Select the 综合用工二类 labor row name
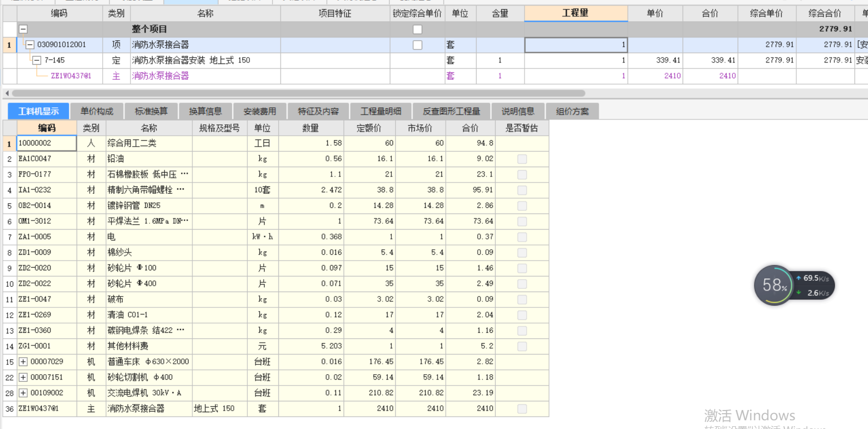 pos(132,143)
